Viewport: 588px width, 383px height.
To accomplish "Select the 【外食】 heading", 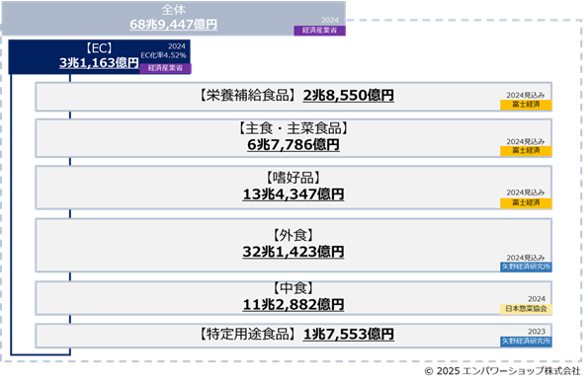I will 294,235.
